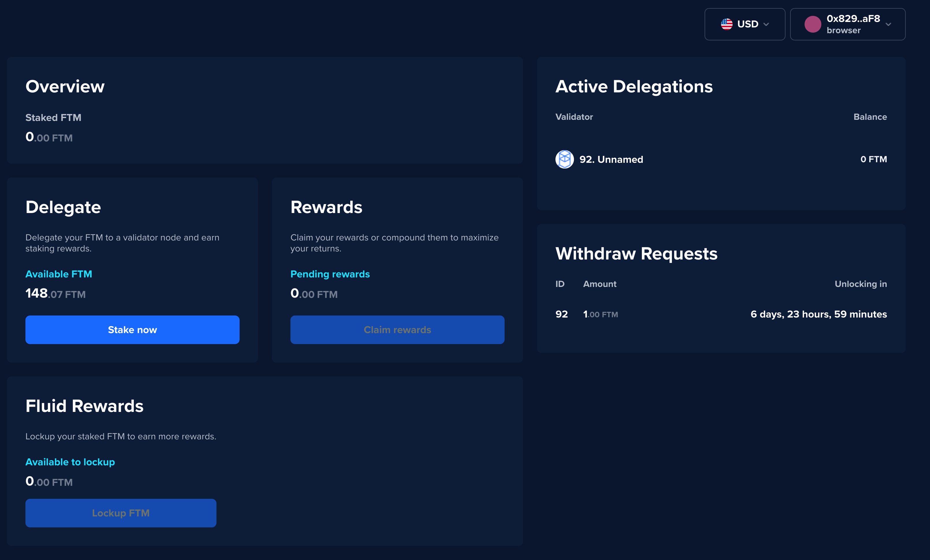Click the pink wallet avatar circle

pos(812,24)
